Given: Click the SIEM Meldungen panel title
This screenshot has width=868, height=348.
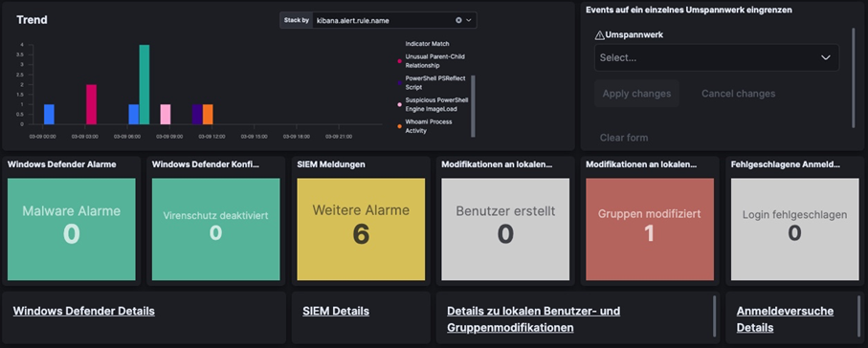Looking at the screenshot, I should click(x=331, y=164).
